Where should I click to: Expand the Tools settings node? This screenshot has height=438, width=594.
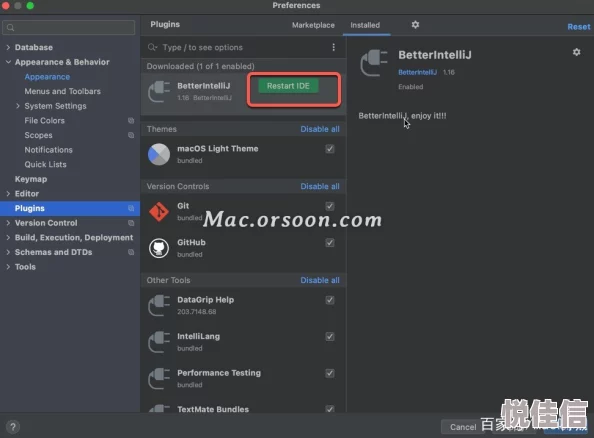click(8, 267)
